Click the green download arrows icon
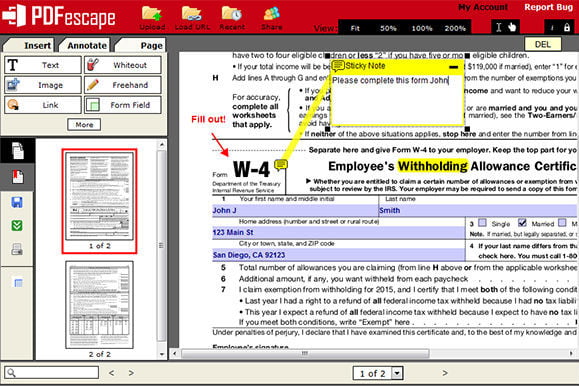Screen dimensions: 579x386 tap(17, 225)
